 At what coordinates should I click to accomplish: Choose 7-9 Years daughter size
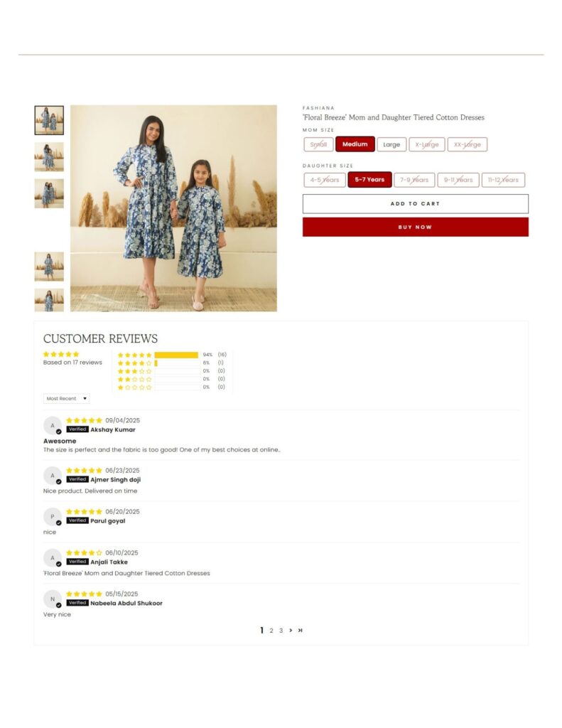tap(414, 180)
